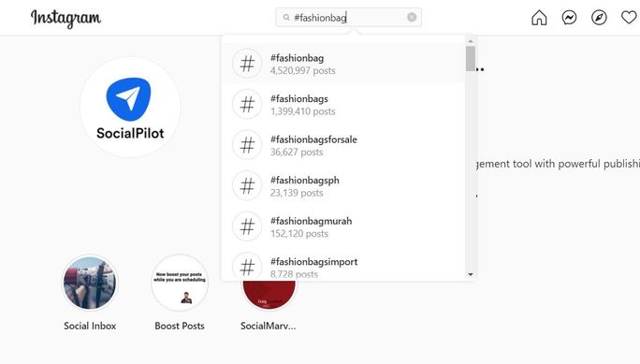Select #fashionbag hashtag suggestion
The width and height of the screenshot is (640, 364).
coord(343,64)
